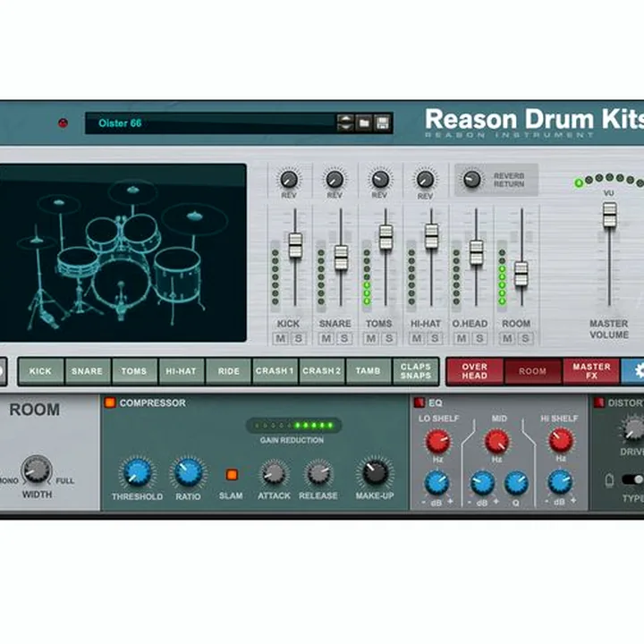
Task: Click the KICK reverb send knob
Action: click(289, 180)
